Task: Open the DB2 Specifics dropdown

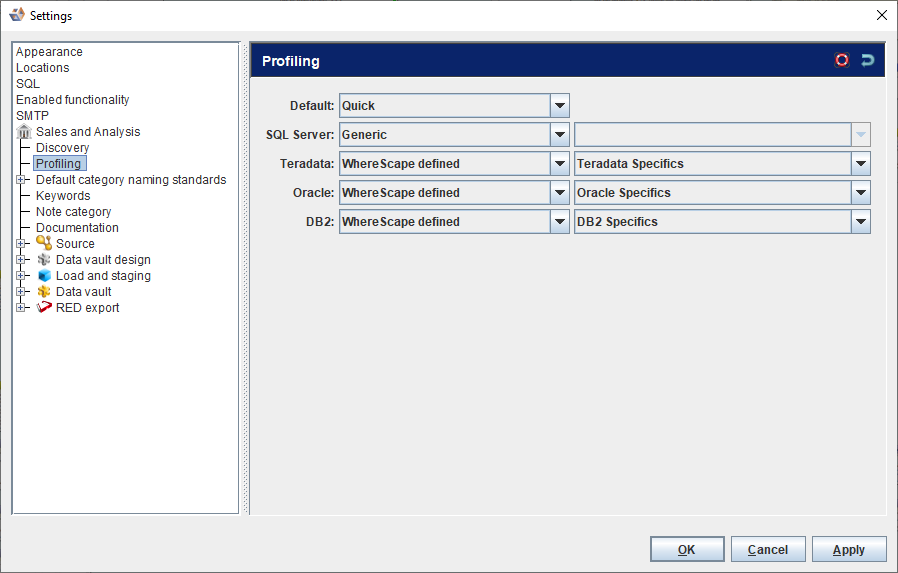Action: (860, 221)
